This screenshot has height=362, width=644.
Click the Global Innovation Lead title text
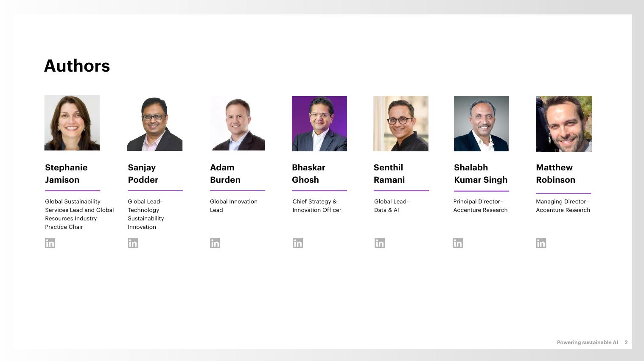point(233,206)
